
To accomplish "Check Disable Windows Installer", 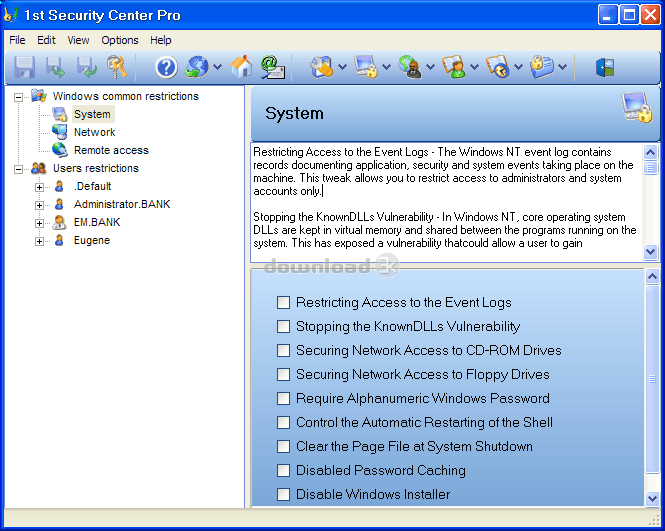I will [x=283, y=494].
